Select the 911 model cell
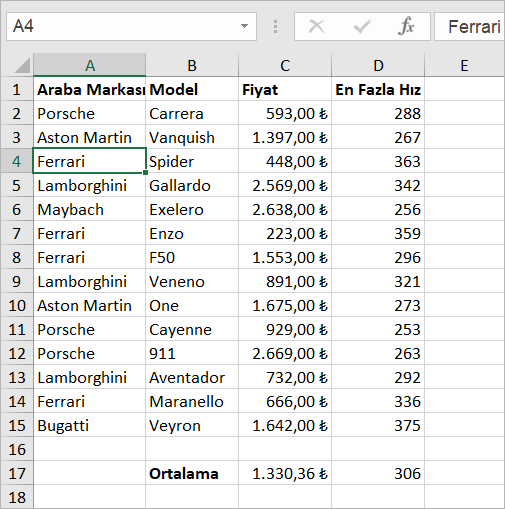The height and width of the screenshot is (509, 505). [192, 353]
